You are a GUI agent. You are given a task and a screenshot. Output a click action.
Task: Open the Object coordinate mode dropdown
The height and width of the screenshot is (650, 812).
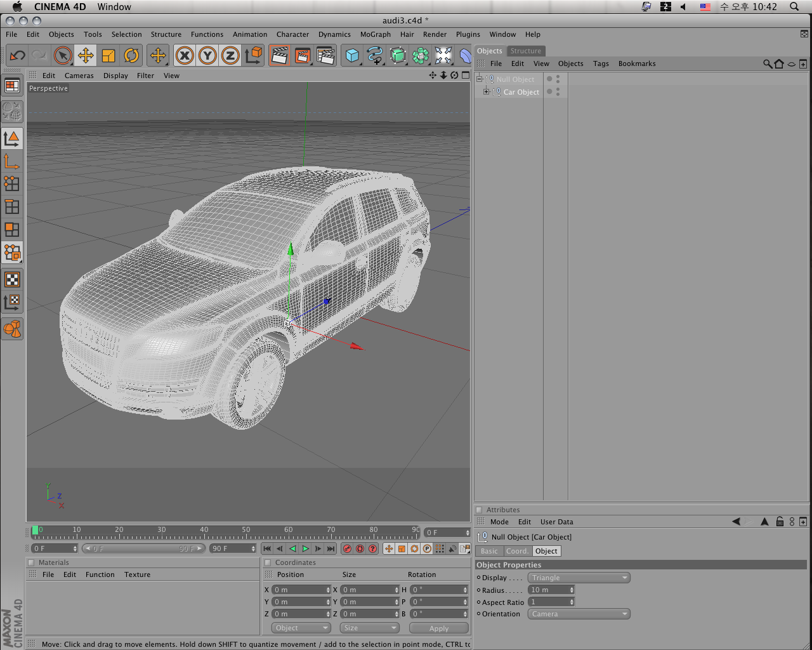301,628
